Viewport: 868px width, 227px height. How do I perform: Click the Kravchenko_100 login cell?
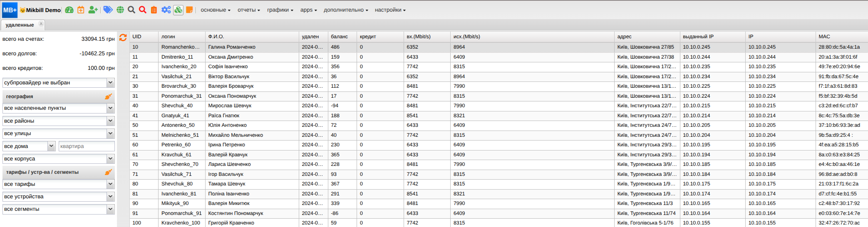point(182,223)
